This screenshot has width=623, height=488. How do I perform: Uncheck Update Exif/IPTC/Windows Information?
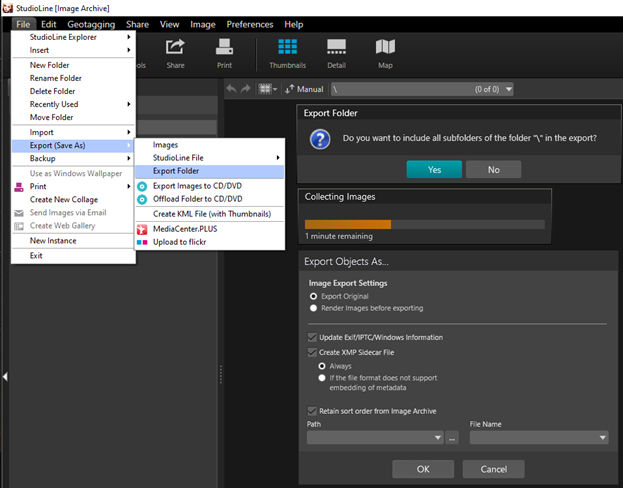coord(313,338)
